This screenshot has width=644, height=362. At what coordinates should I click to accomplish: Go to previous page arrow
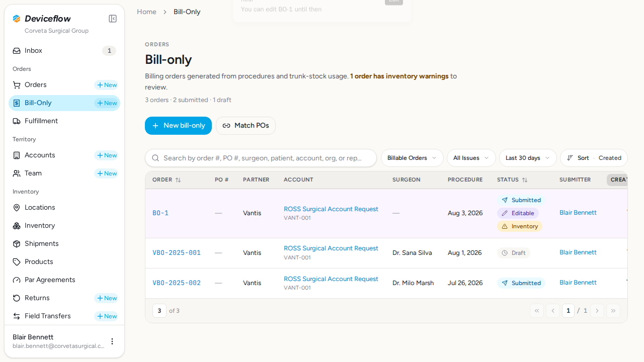pos(553,311)
